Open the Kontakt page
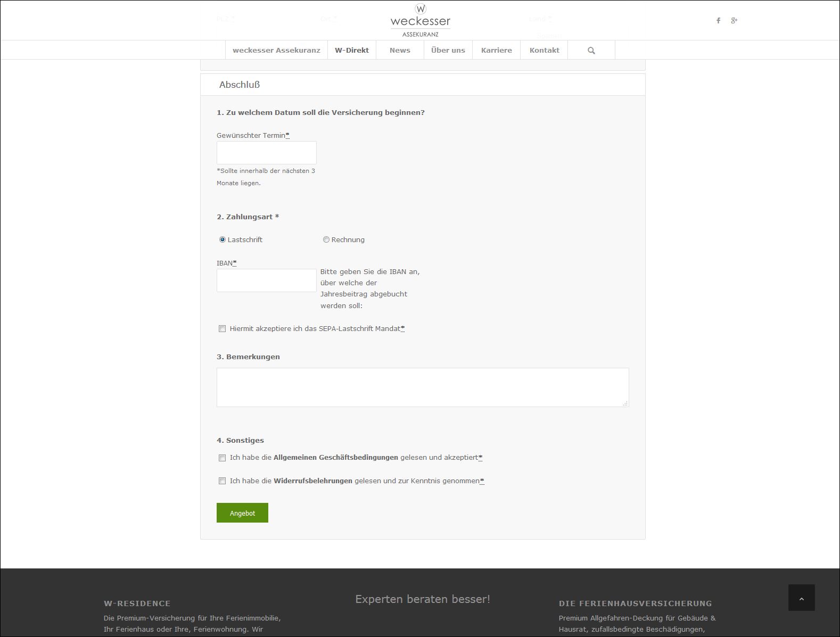The height and width of the screenshot is (637, 840). tap(544, 51)
